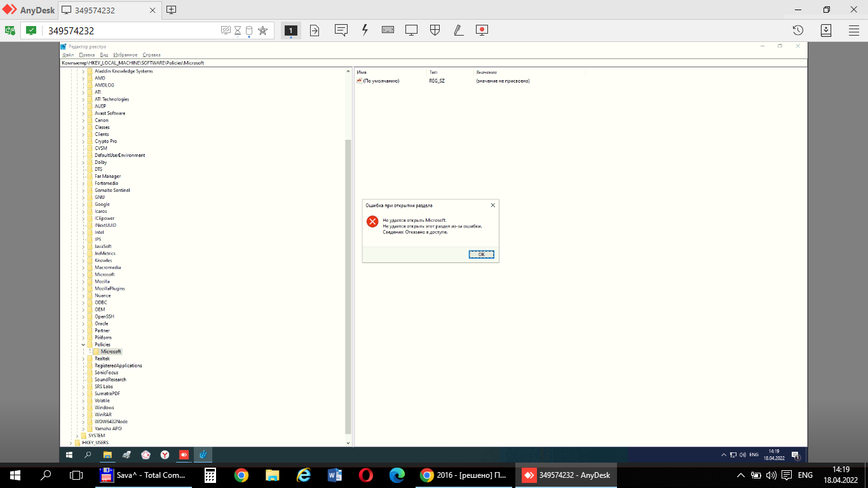Expand the Google registry key
The image size is (868, 488).
point(83,204)
